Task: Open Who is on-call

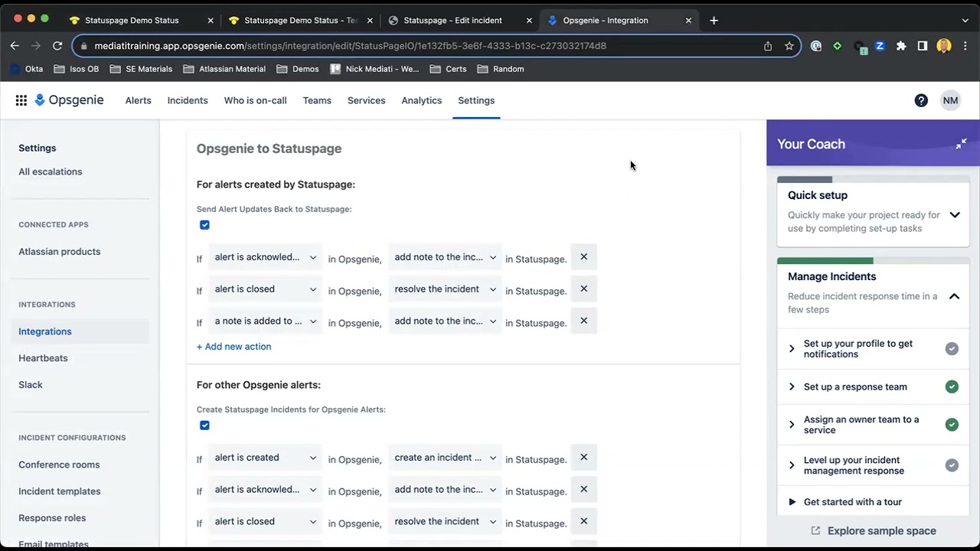Action: click(x=255, y=100)
